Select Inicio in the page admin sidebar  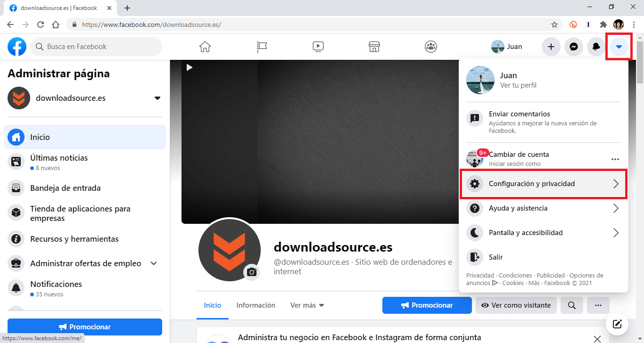coord(85,137)
